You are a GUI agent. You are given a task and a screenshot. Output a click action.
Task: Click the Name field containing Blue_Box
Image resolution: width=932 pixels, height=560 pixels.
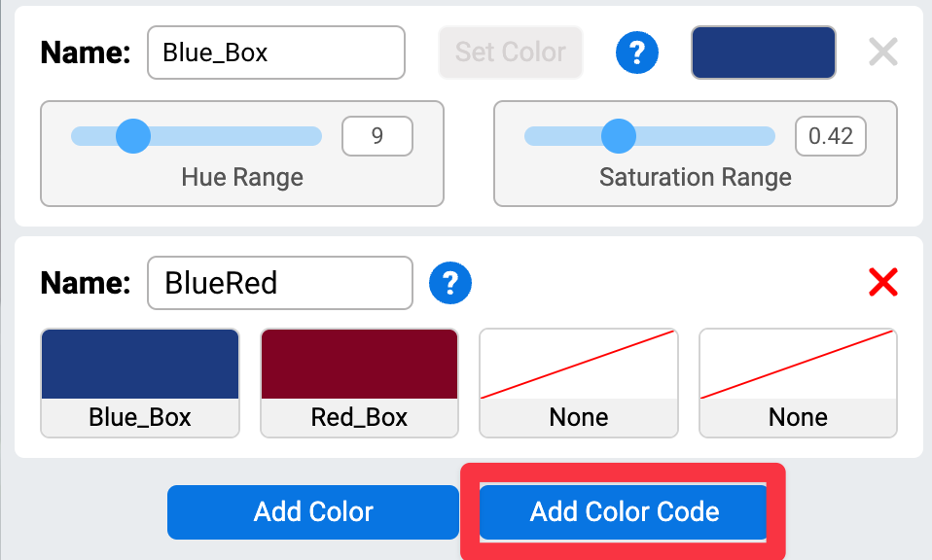pyautogui.click(x=276, y=52)
